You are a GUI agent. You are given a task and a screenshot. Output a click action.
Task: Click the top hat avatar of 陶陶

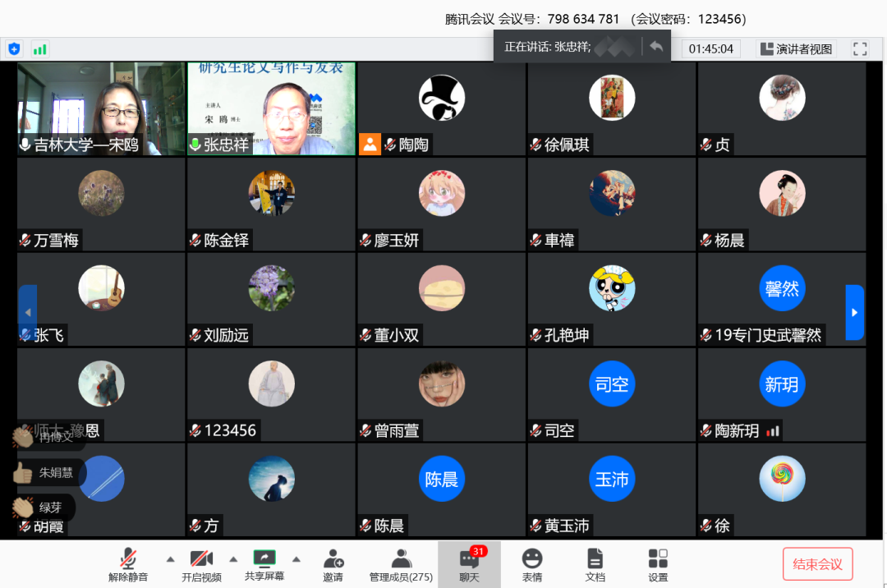pos(442,98)
